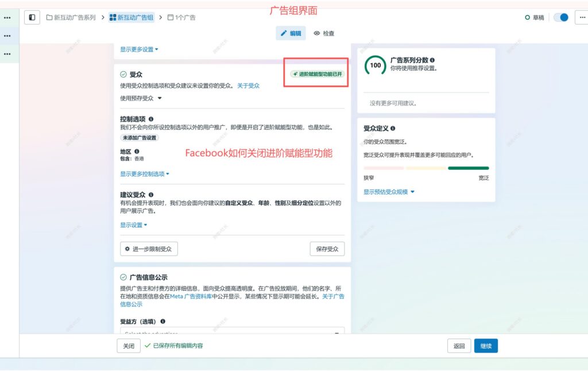Click the 100 score circle indicator
588x371 pixels.
click(x=376, y=65)
